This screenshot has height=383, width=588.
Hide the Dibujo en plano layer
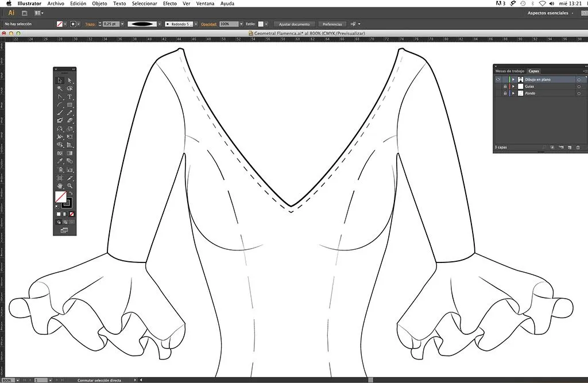click(498, 79)
